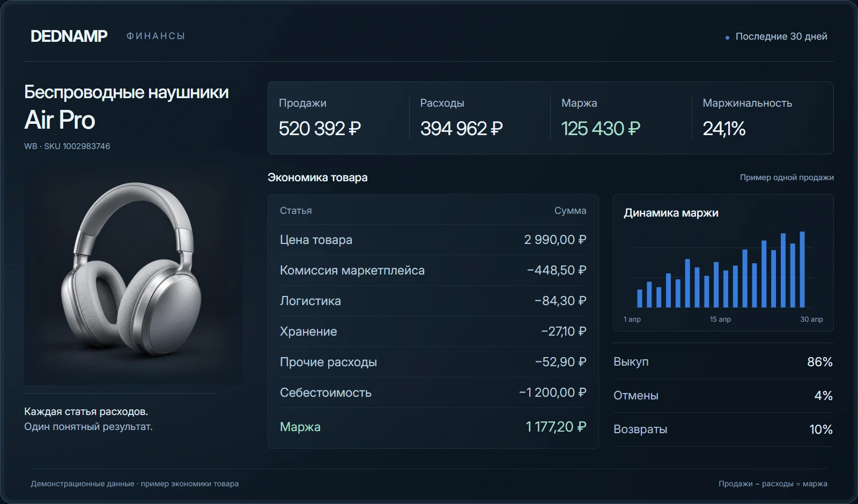Select the headphones product image
This screenshot has width=858, height=504.
click(x=133, y=275)
